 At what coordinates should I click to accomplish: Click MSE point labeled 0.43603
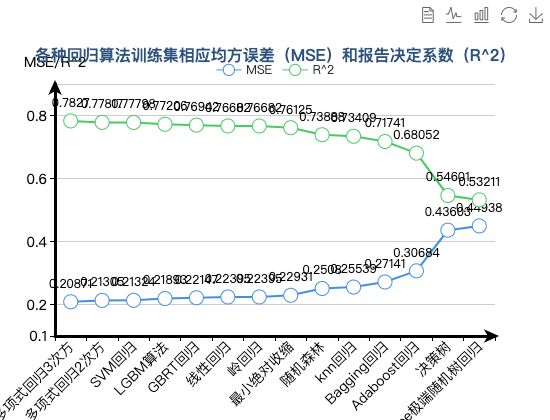pyautogui.click(x=448, y=230)
